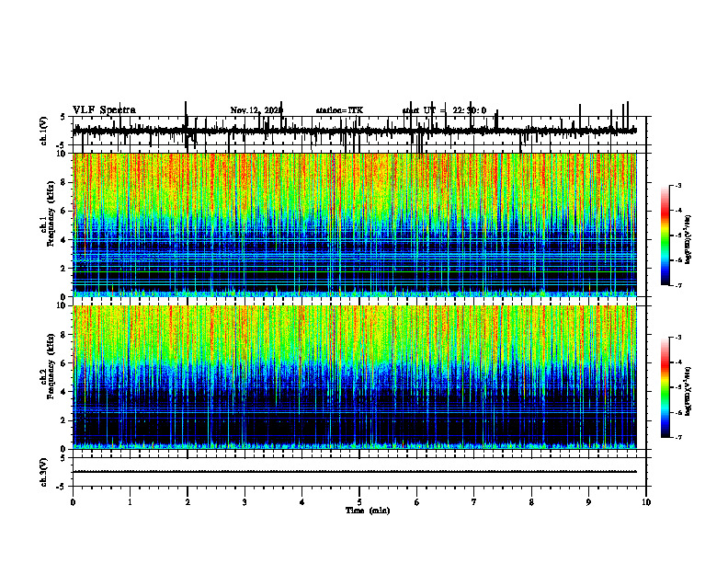This screenshot has width=728, height=563.
Task: Click the "-3" label on ch.1 color bar
Action: pos(678,186)
